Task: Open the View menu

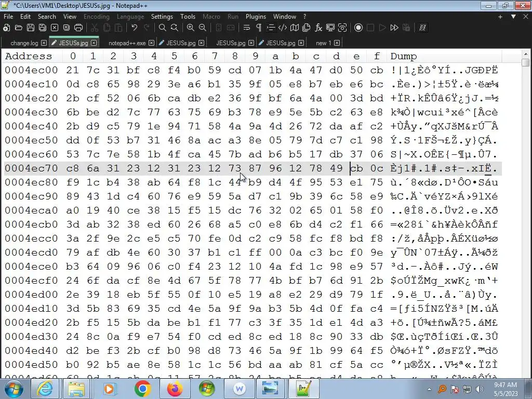Action: pos(70,16)
